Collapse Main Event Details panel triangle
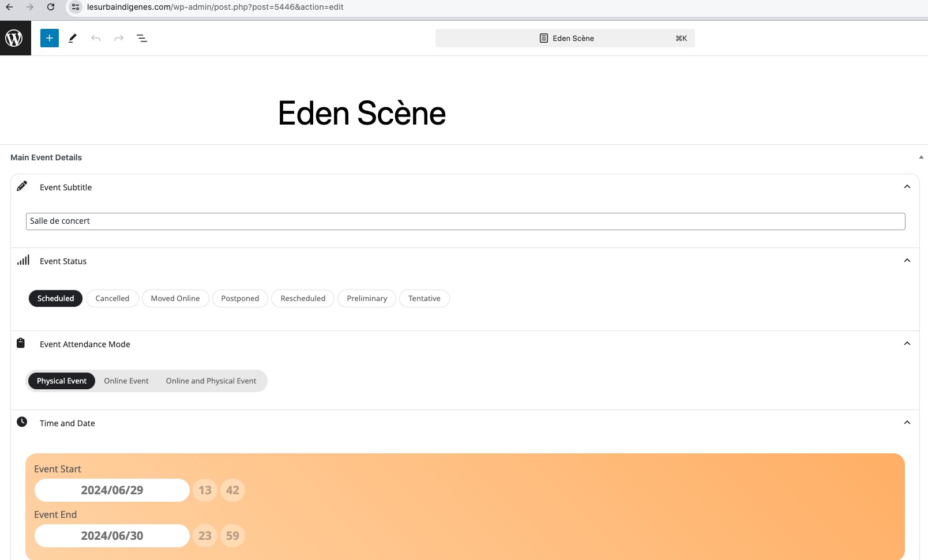This screenshot has width=928, height=560. 921,157
